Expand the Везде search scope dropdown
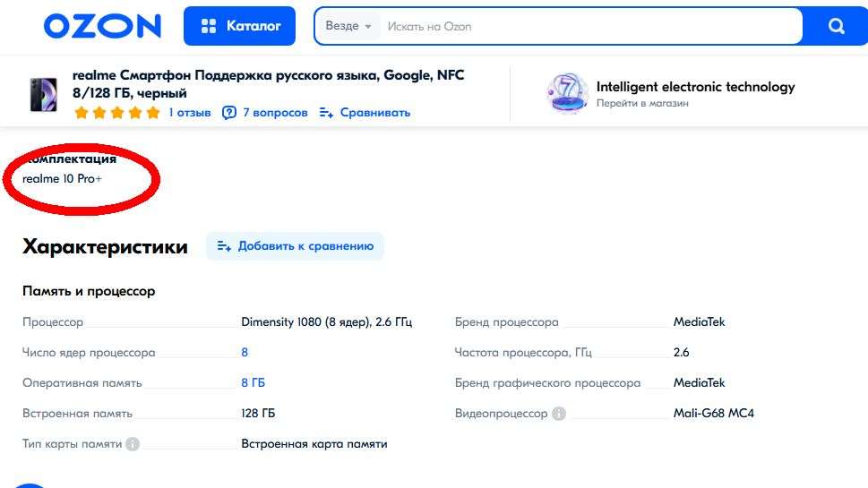This screenshot has height=488, width=868. coord(348,26)
